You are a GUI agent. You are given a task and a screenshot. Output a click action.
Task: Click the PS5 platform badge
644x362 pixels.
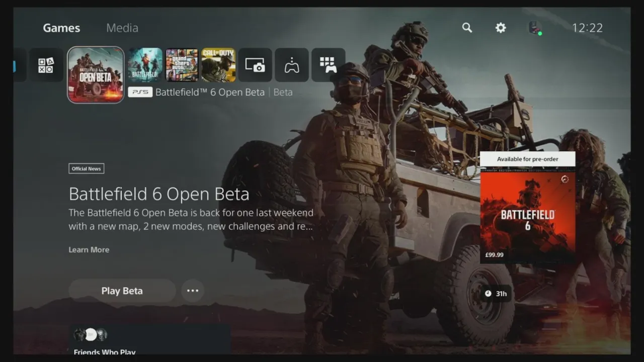tap(140, 92)
